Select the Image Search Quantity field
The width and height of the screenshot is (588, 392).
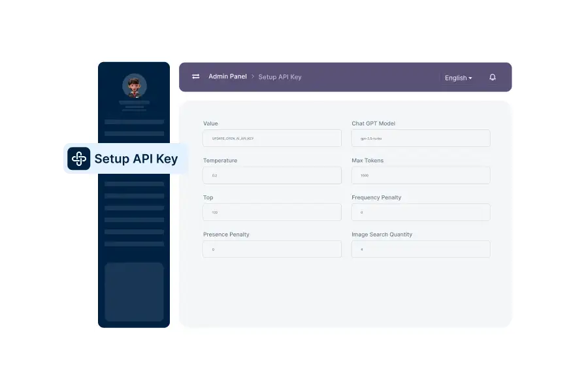[421, 250]
